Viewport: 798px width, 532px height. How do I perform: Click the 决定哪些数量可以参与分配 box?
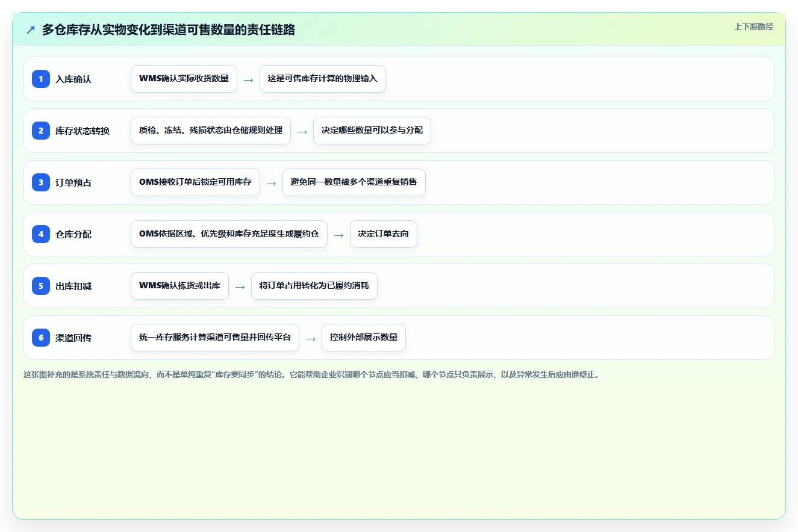372,131
